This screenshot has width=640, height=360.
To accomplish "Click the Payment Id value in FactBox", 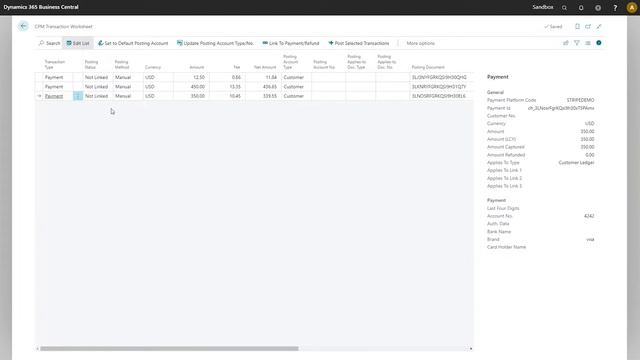I will click(x=561, y=108).
